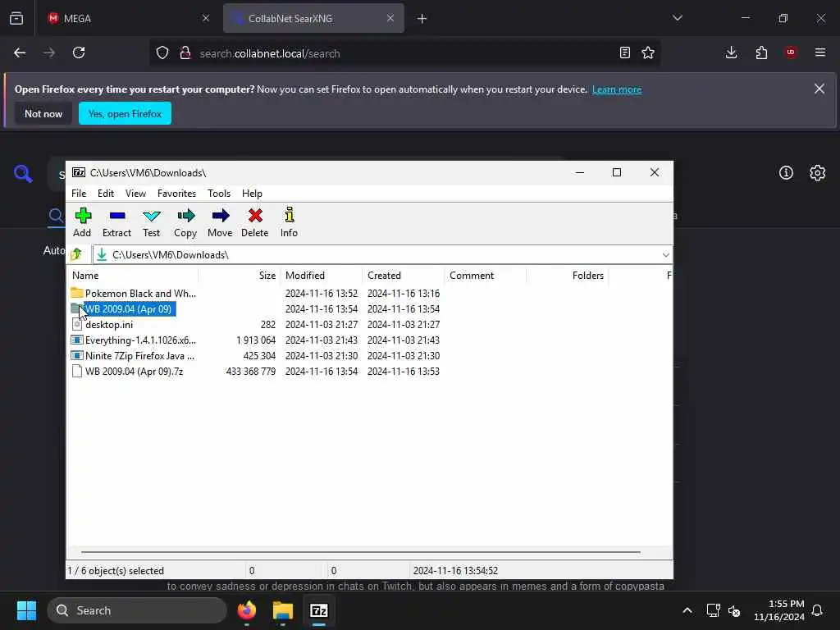Viewport: 840px width, 630px height.
Task: Click Yes, open Firefox button
Action: tap(125, 113)
